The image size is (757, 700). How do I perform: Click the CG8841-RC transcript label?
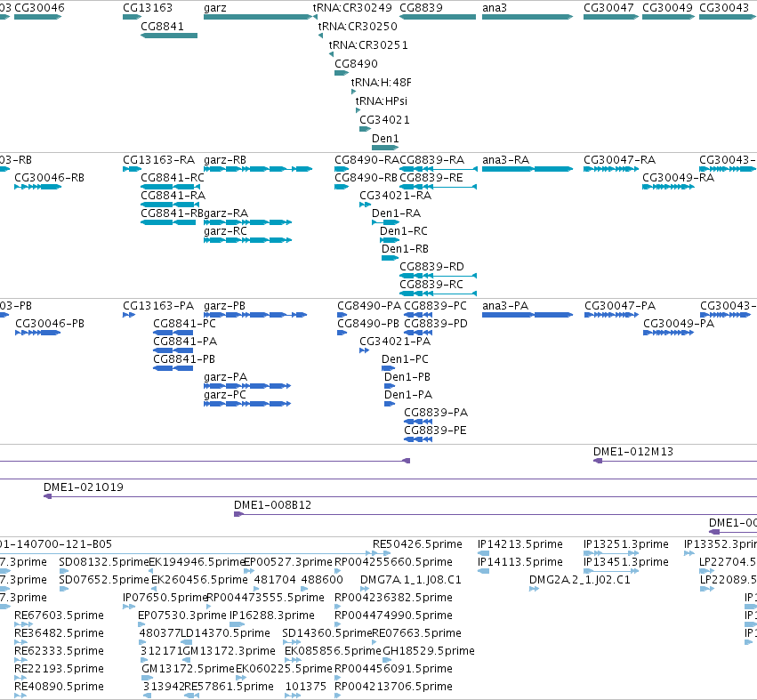point(173,178)
